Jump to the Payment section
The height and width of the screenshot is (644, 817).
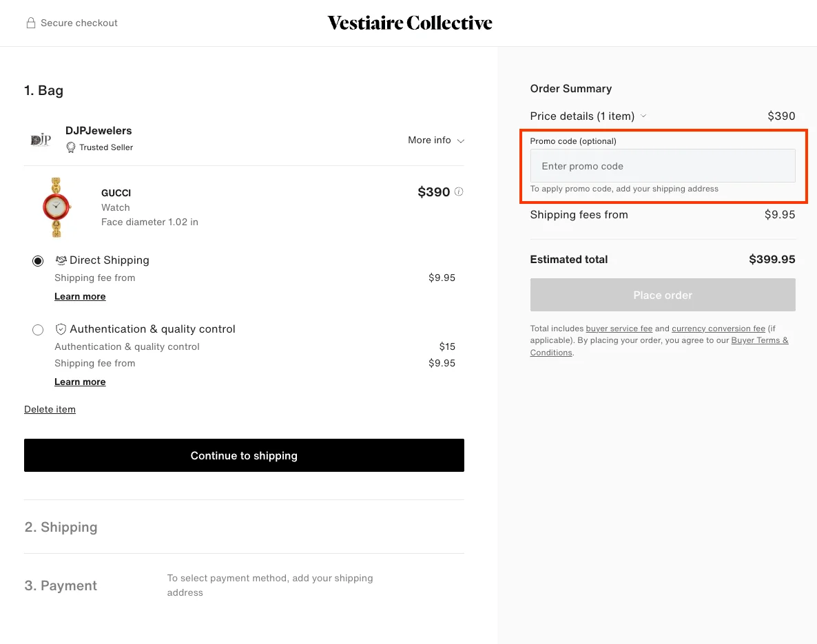(60, 585)
